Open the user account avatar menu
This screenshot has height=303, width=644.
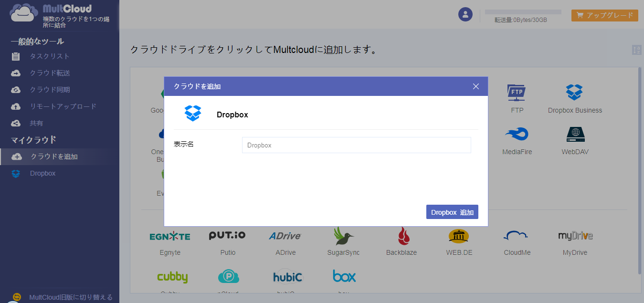tap(465, 14)
